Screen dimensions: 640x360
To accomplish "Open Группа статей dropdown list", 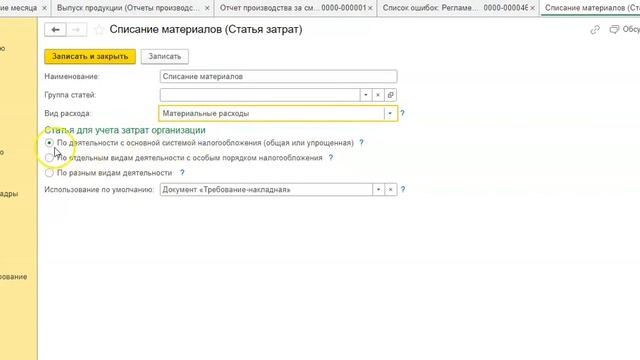I will click(x=366, y=95).
